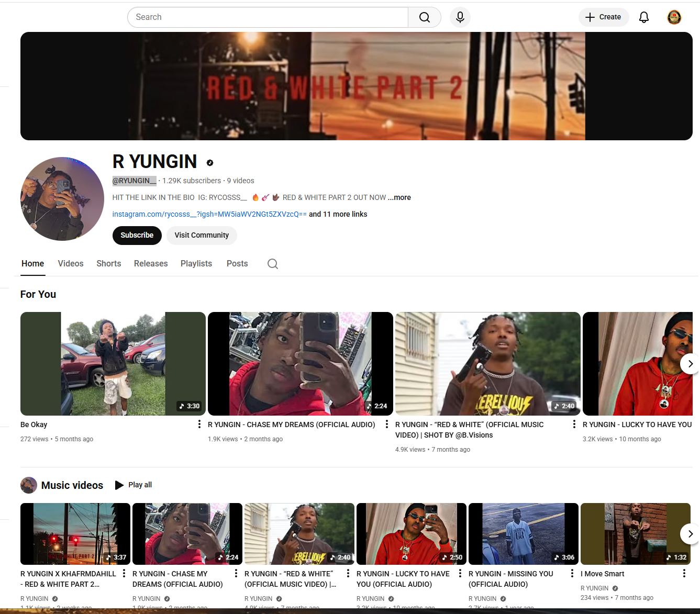Image resolution: width=700 pixels, height=614 pixels.
Task: Click Visit Community button
Action: [x=202, y=236]
